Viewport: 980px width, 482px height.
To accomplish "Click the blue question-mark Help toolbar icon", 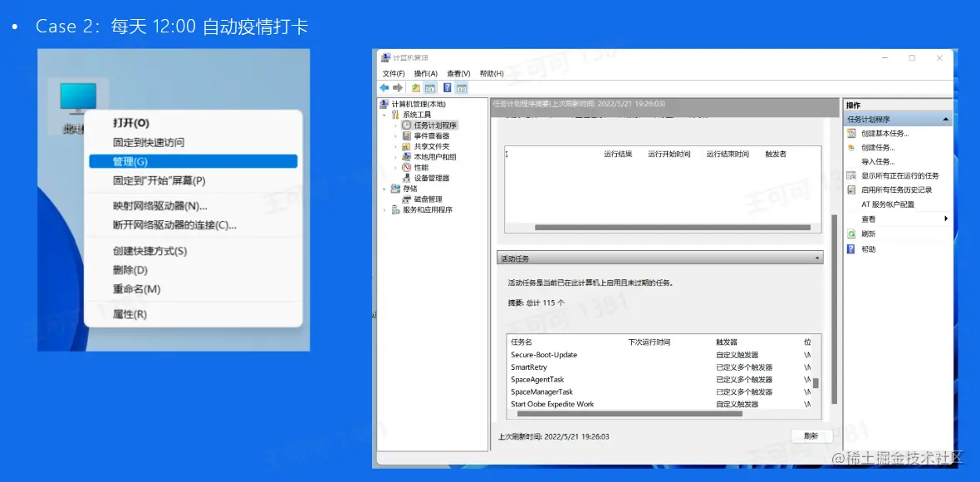I will 447,87.
